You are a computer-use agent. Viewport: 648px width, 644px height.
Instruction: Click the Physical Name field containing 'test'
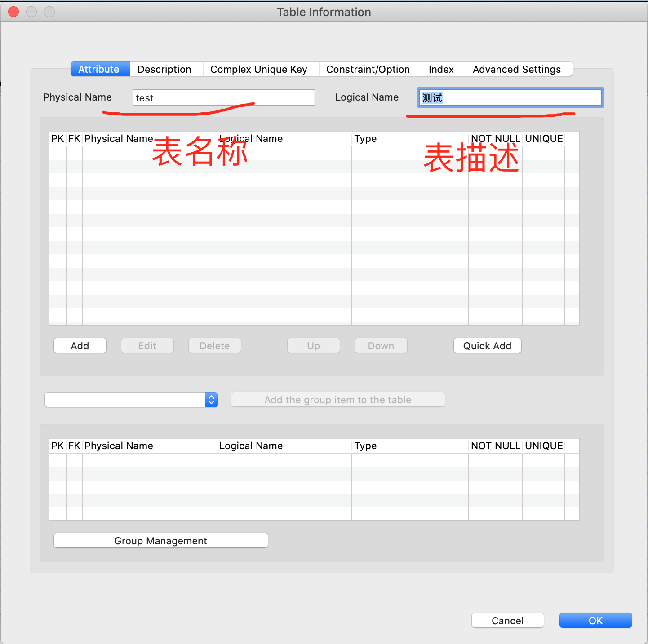222,97
